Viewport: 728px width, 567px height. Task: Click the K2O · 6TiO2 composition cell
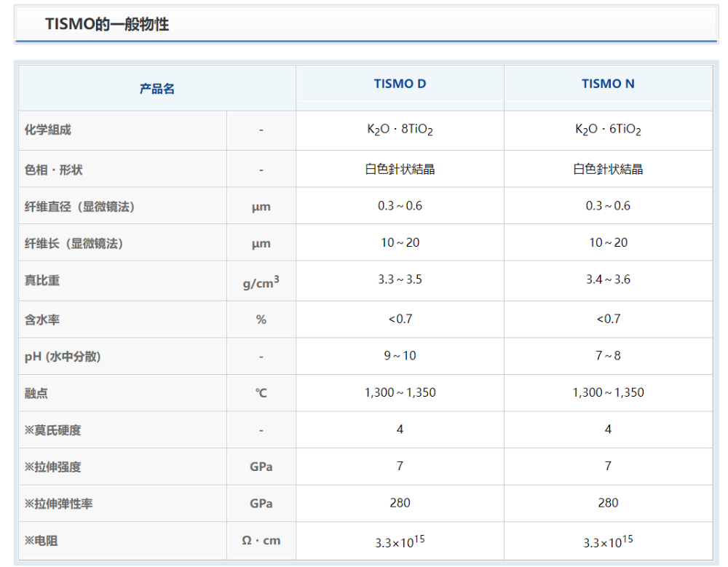608,130
